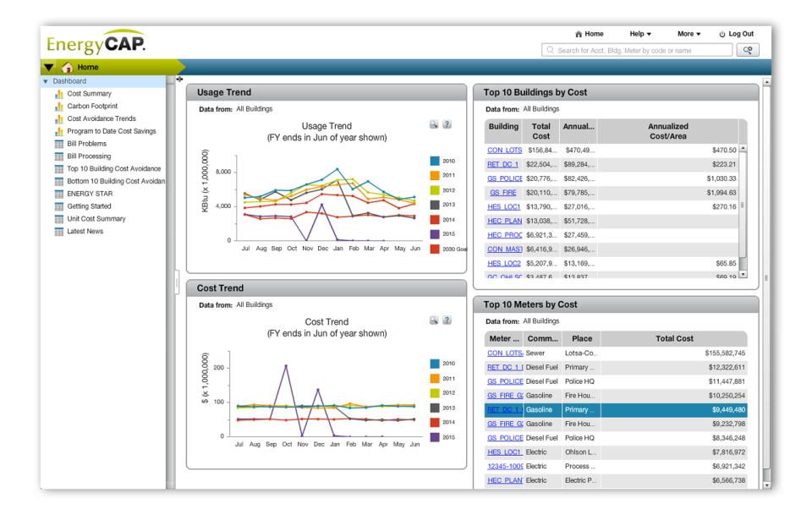812x515 pixels.
Task: Go to Home in the top menu
Action: pos(590,34)
